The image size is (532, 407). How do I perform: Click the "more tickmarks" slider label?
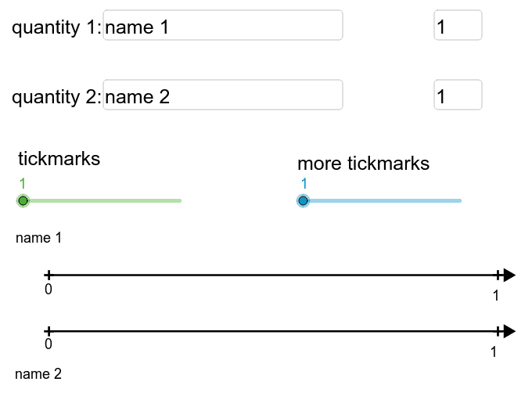(363, 164)
